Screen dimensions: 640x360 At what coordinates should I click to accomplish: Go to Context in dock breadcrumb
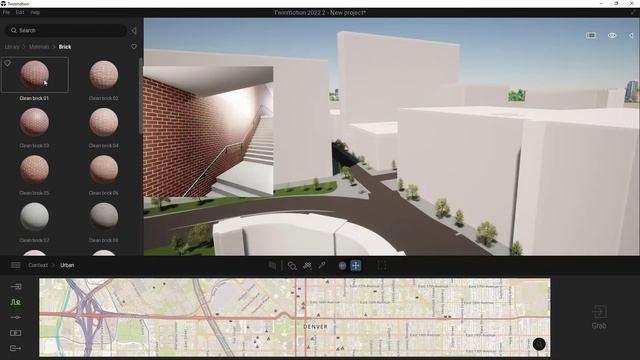(38, 265)
